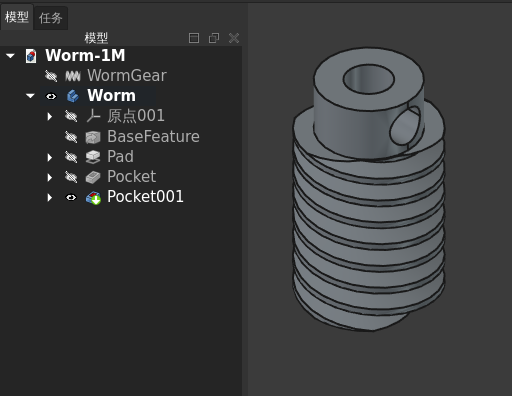
Task: Click the 原点001 origin axes icon
Action: click(93, 116)
